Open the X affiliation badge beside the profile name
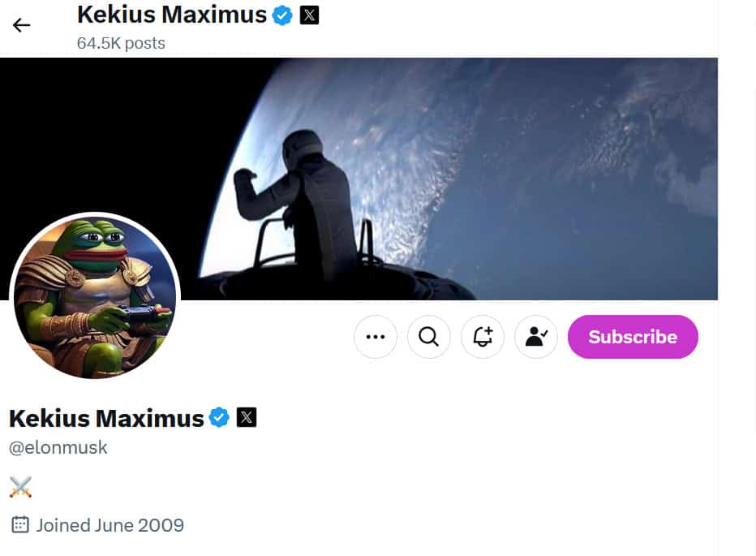 [247, 417]
